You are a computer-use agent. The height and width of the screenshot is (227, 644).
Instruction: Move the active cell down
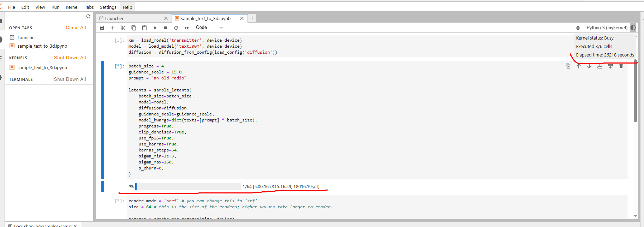pyautogui.click(x=589, y=66)
